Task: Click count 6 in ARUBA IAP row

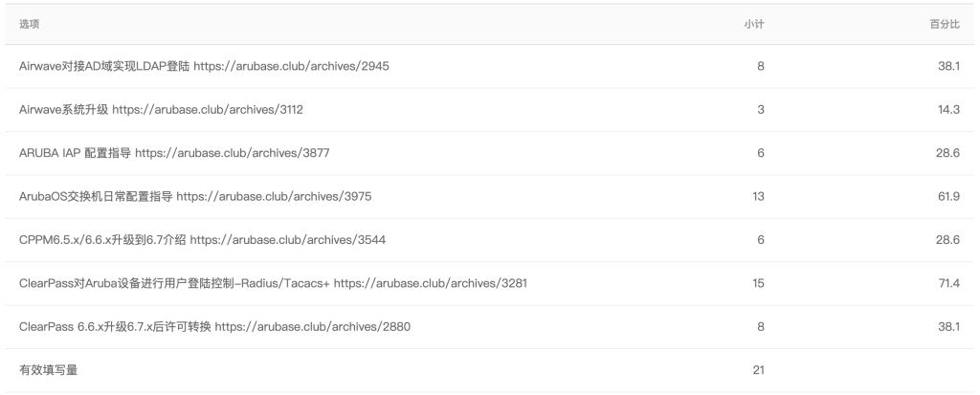Action: (x=761, y=153)
